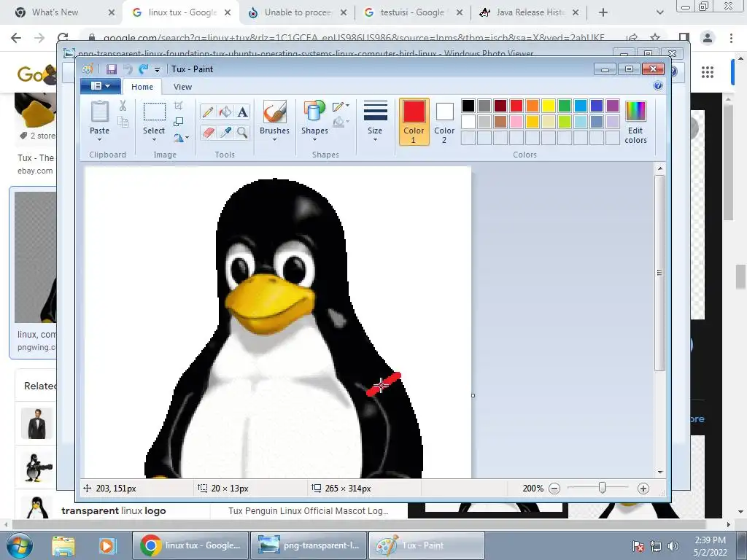Open a new Chrome tab with plus button
Screen dimensions: 747x560
pyautogui.click(x=603, y=12)
